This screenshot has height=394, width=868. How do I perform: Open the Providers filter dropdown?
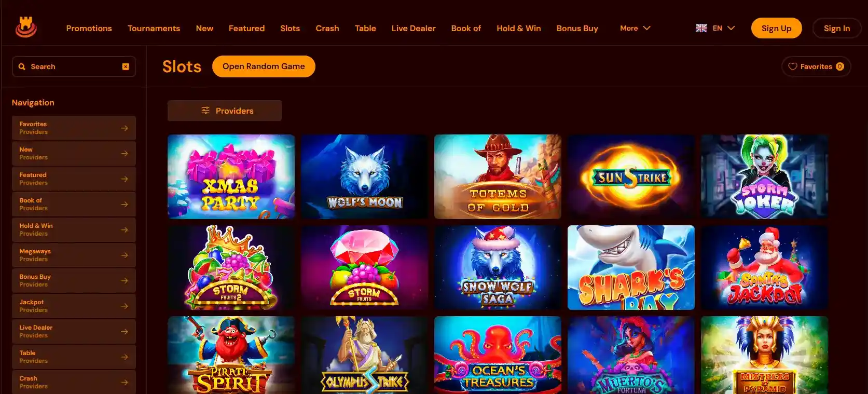coord(225,111)
